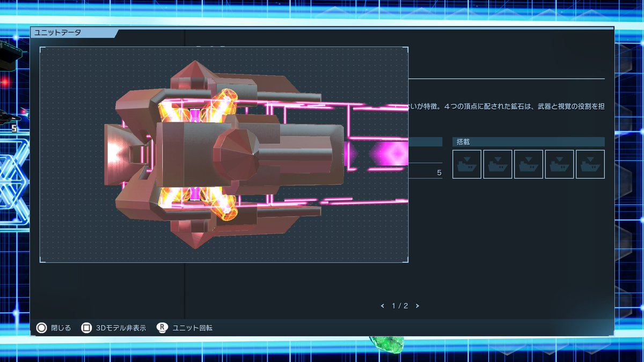Select the 閉じる close label
This screenshot has width=644, height=362.
pos(61,328)
